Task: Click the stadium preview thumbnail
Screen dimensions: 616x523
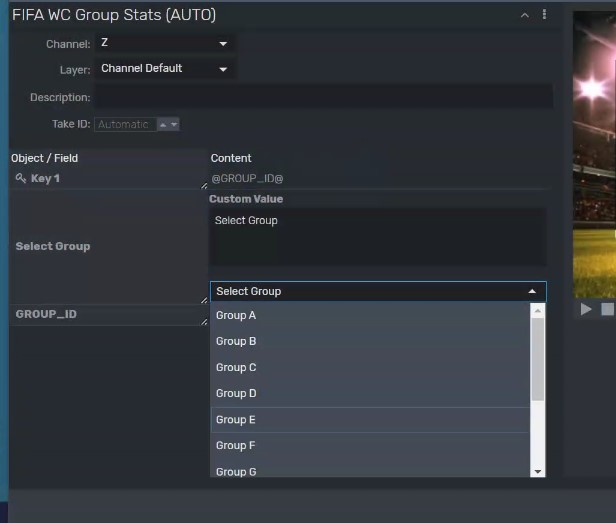Action: click(x=594, y=154)
